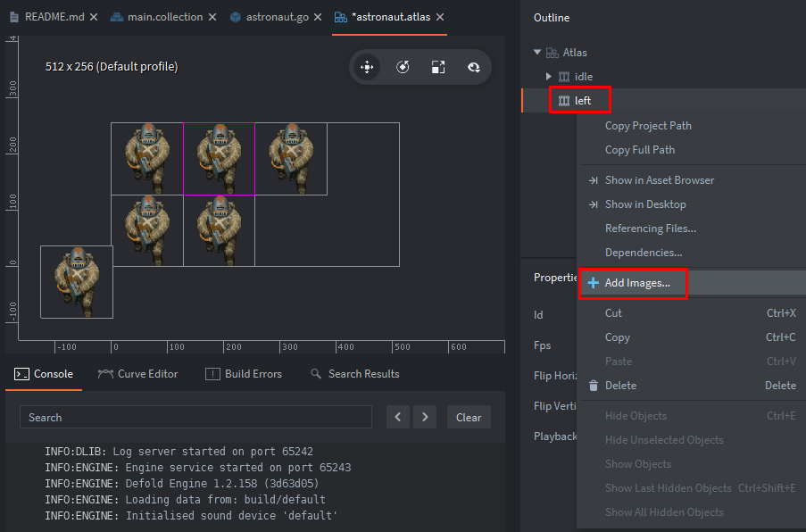Close the main.collection tab
The image size is (806, 532).
212,18
